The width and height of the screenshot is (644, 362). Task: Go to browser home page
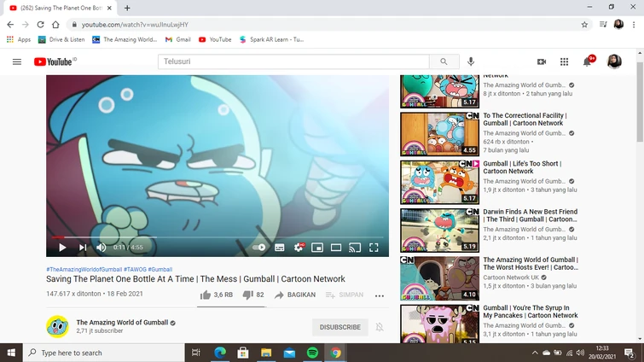pyautogui.click(x=55, y=25)
